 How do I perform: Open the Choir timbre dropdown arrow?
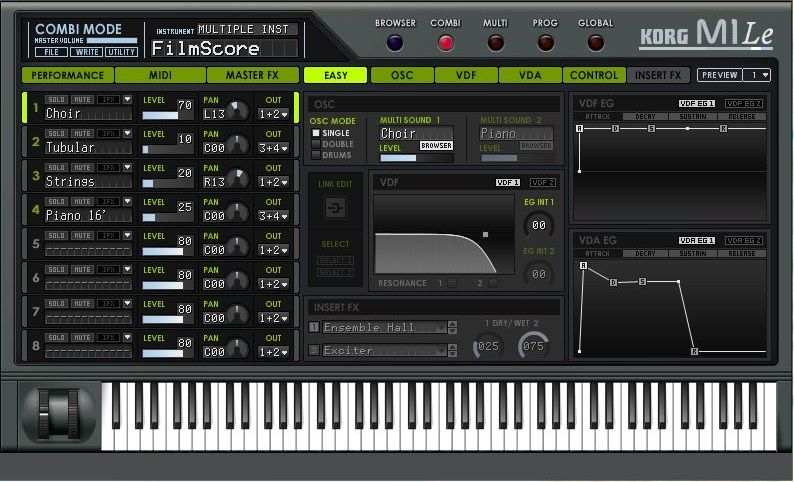click(x=127, y=100)
